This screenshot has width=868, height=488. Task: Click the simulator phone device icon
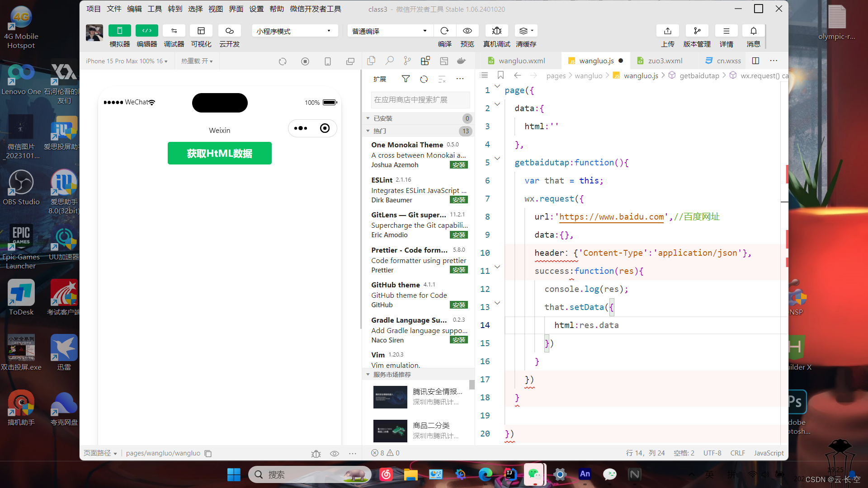[x=328, y=61]
